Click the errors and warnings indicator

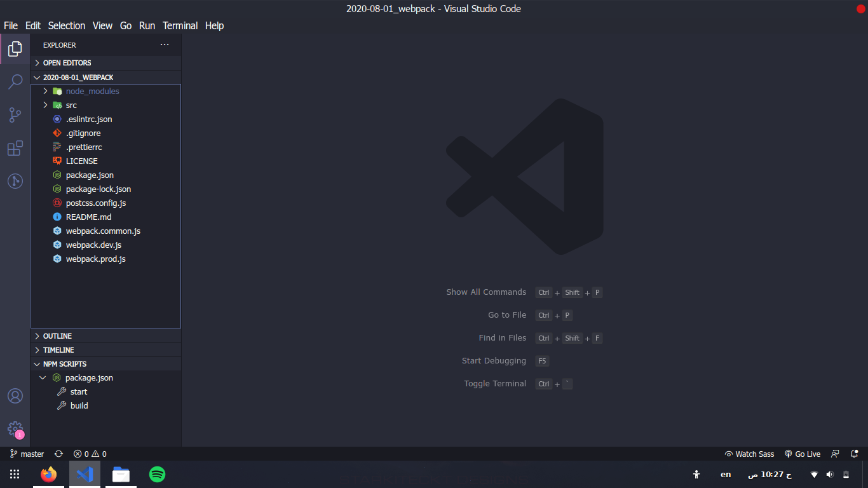coord(90,454)
